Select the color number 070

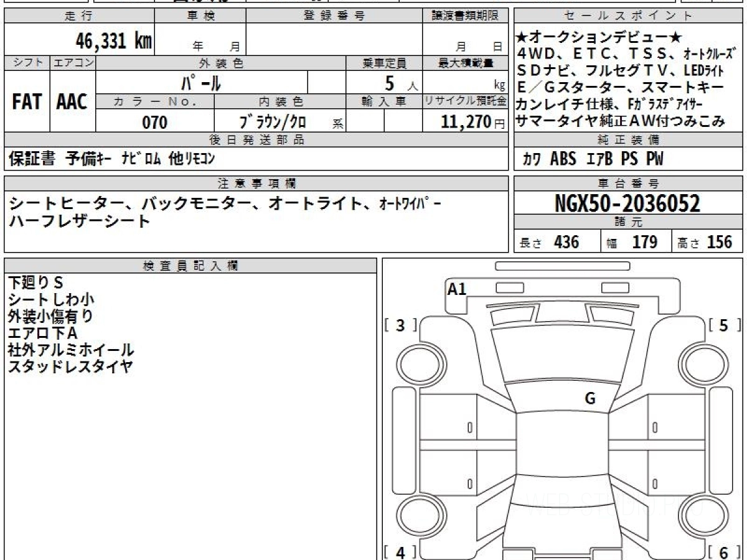click(x=155, y=123)
